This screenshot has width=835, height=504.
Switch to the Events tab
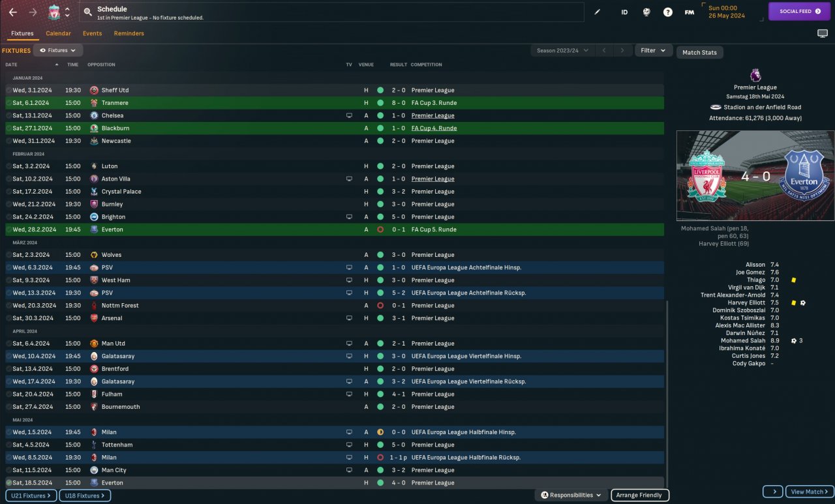click(92, 33)
